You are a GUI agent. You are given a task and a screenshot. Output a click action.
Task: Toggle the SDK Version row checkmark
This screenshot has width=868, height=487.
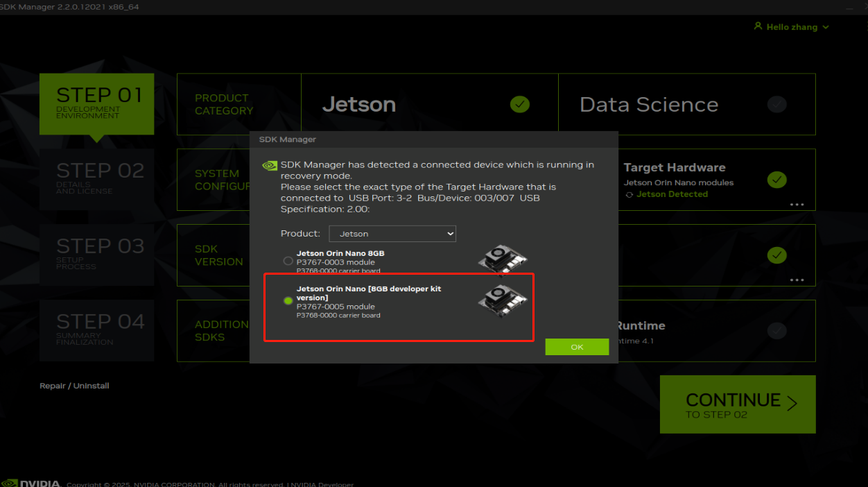tap(777, 255)
